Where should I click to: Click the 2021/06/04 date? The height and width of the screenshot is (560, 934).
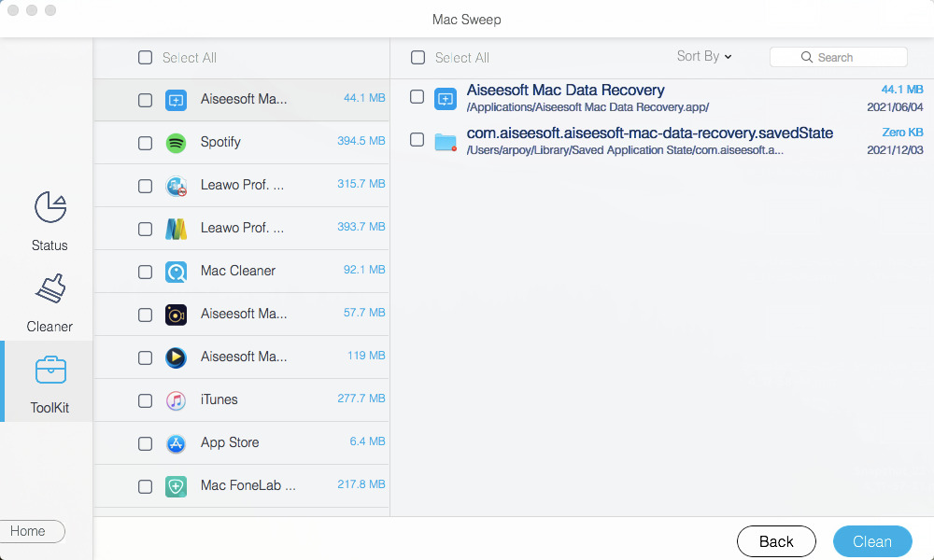tap(895, 107)
